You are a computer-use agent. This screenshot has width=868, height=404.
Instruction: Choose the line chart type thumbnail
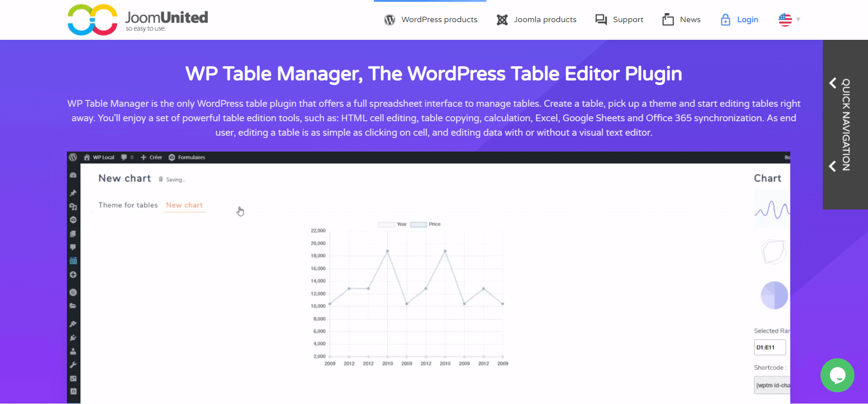pos(772,209)
